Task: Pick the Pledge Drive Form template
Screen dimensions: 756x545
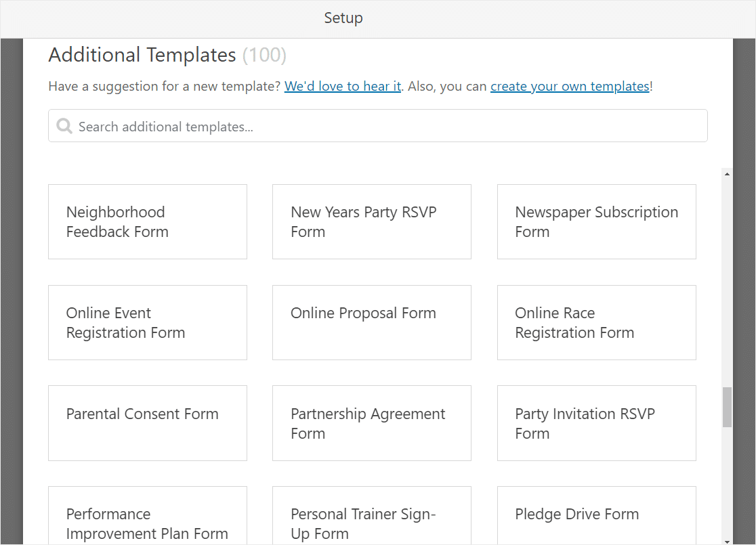Action: point(596,516)
